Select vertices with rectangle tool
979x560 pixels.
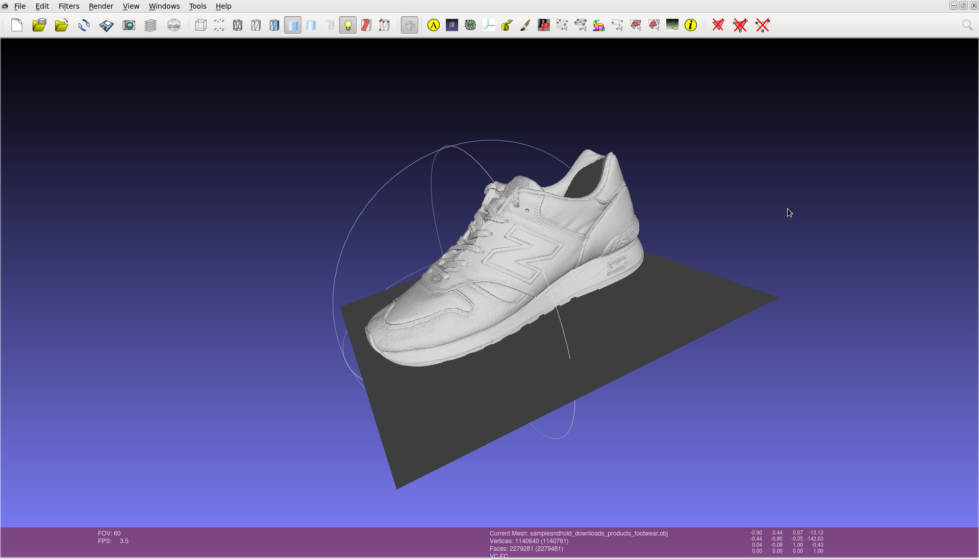click(617, 25)
